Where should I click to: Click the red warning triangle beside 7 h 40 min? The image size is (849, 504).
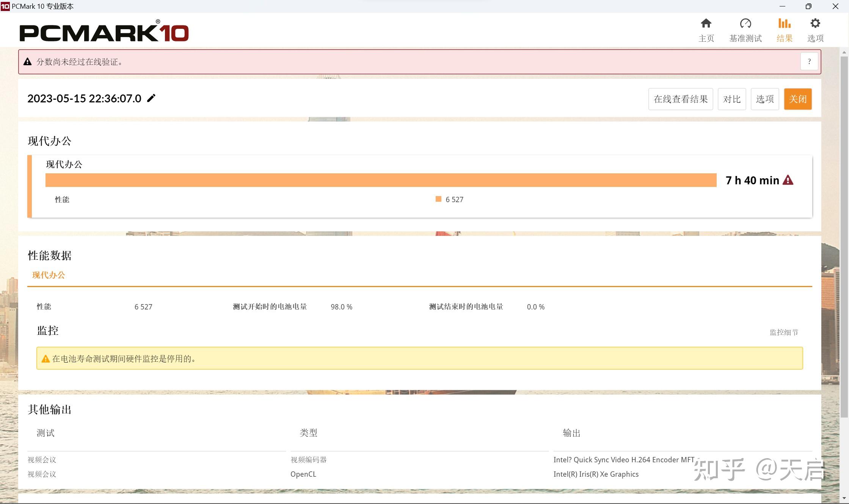tap(788, 180)
